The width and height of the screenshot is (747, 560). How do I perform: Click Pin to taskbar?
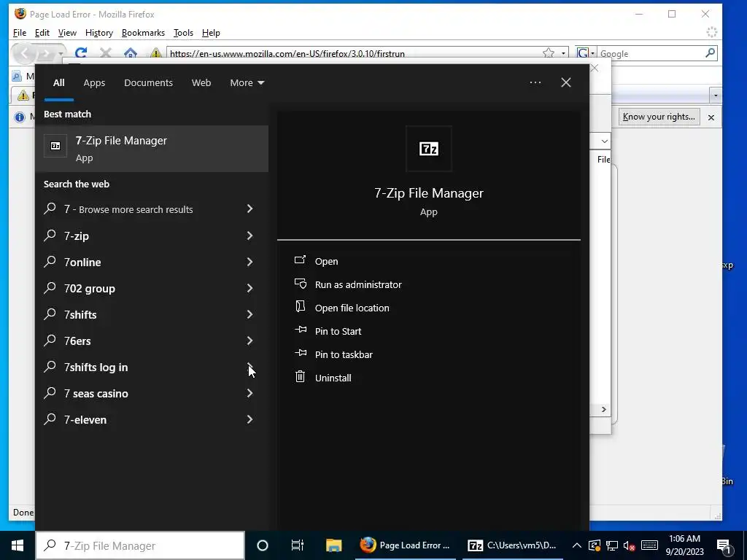(x=344, y=355)
